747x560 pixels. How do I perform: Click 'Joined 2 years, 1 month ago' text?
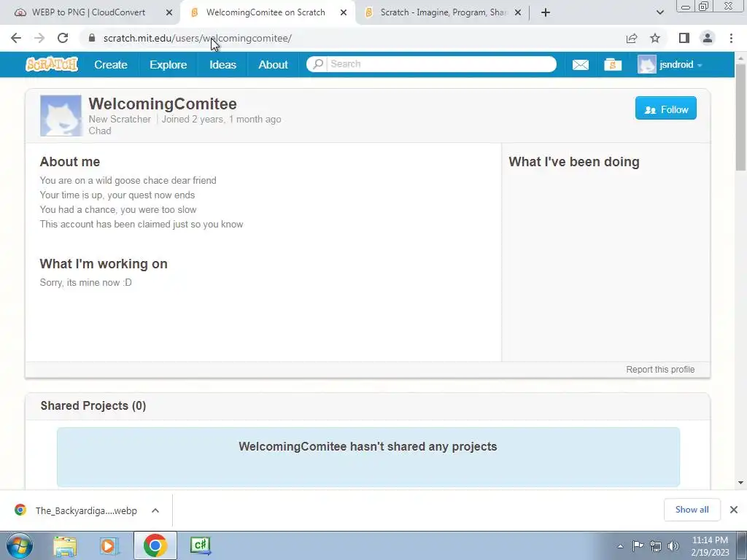[x=221, y=119]
